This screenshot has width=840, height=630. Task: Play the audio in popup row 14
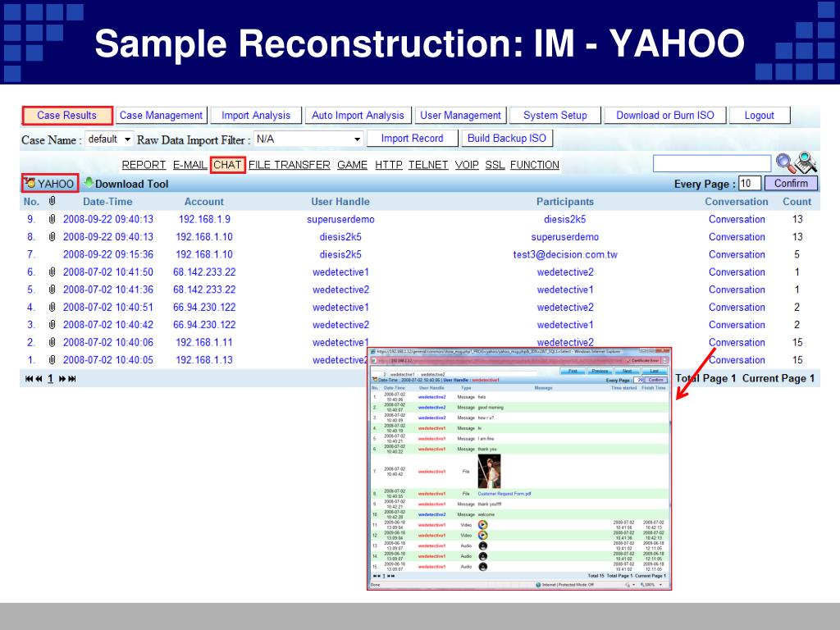coord(482,556)
